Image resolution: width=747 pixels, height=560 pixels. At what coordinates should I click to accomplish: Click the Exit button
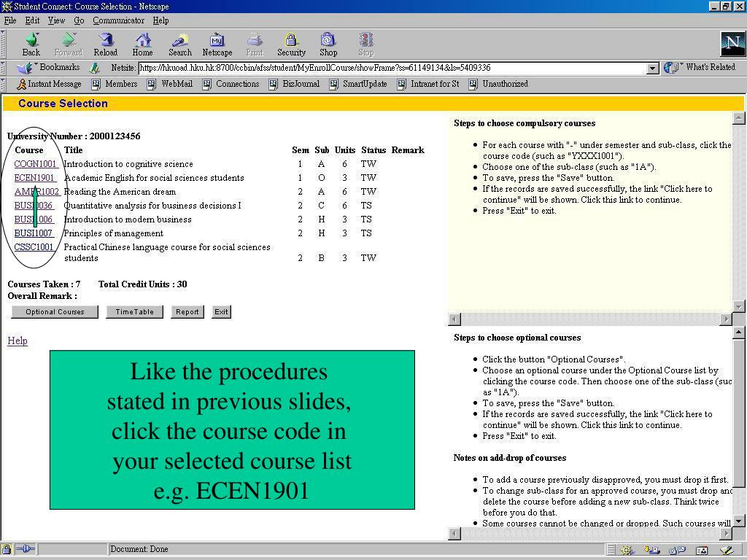click(x=221, y=312)
